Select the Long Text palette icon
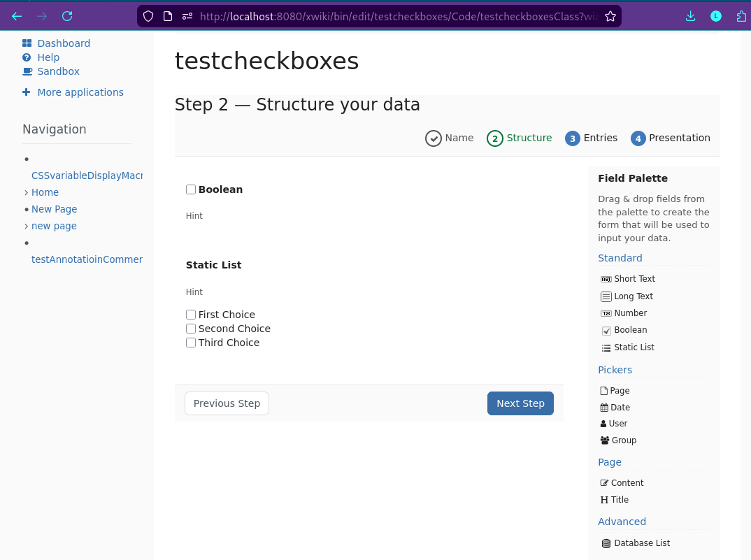 pos(606,296)
